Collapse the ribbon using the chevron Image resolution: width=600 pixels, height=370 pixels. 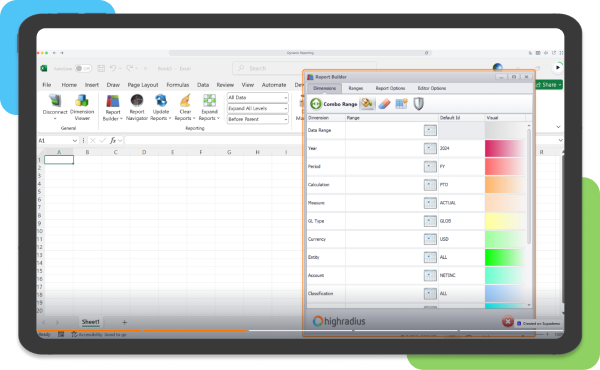(558, 127)
